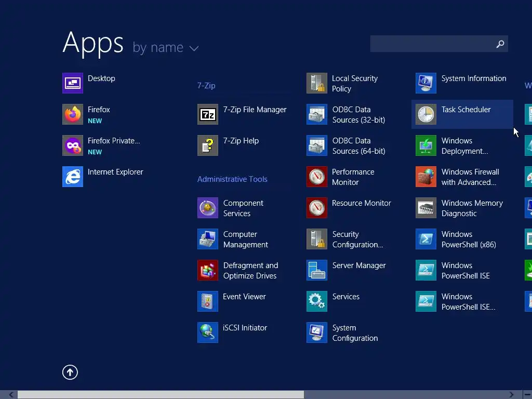
Task: Open System Configuration icon
Action: coord(317,332)
